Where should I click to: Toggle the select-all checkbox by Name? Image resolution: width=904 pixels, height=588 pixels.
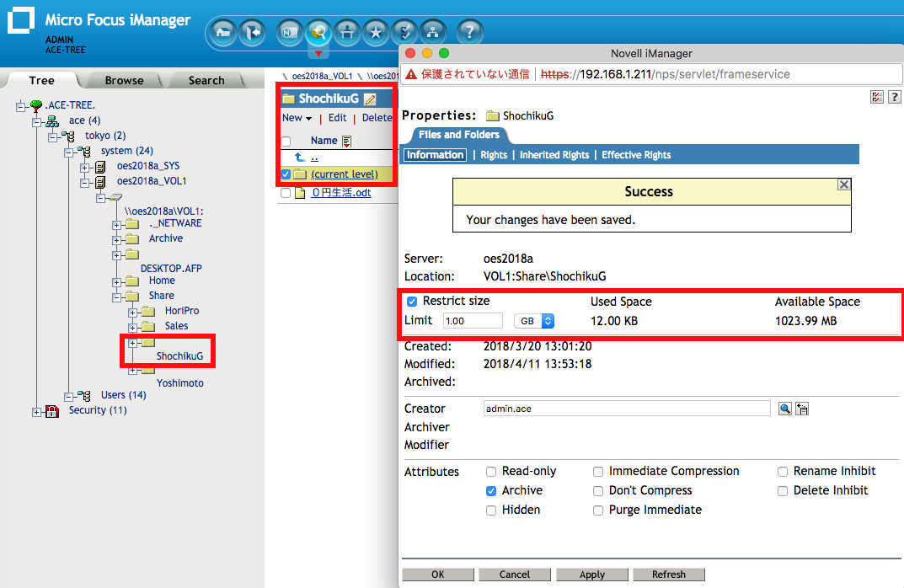[x=286, y=142]
